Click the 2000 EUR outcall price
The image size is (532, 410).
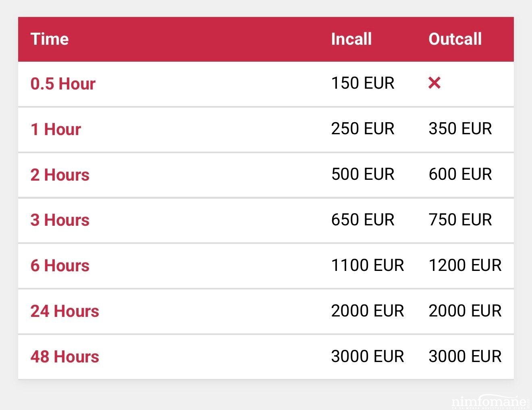(465, 311)
